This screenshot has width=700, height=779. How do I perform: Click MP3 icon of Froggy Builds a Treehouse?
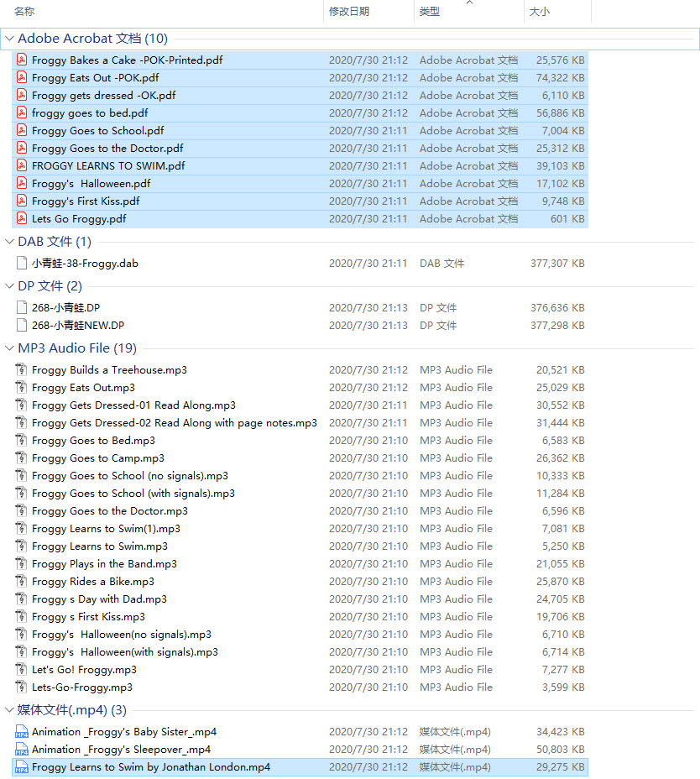point(22,370)
